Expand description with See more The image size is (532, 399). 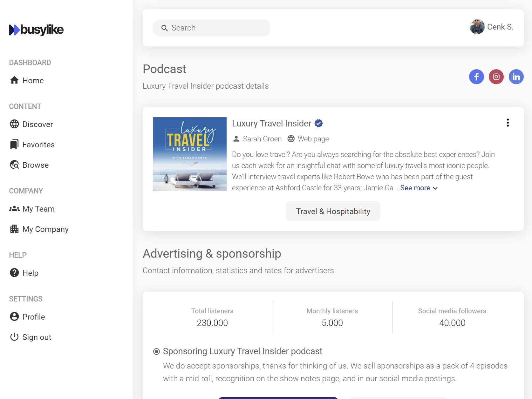click(419, 188)
